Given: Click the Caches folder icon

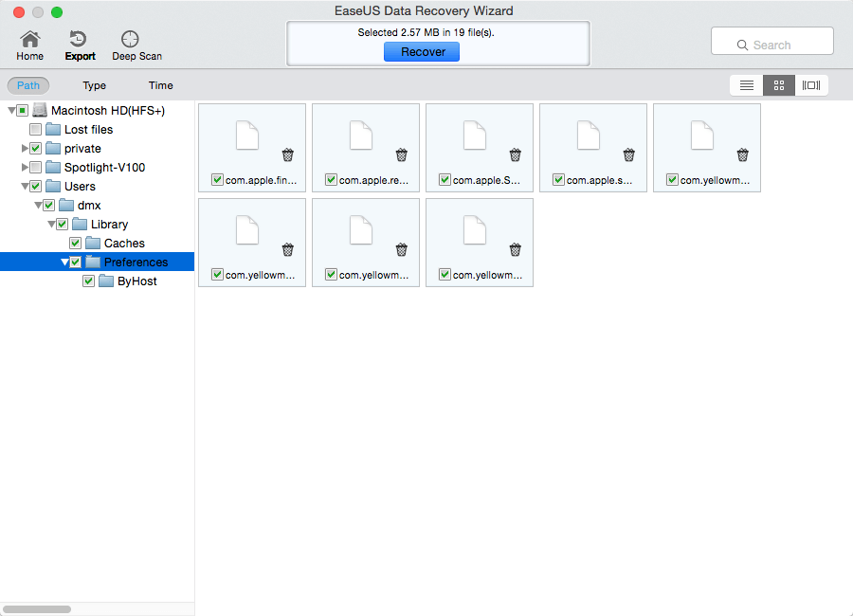Looking at the screenshot, I should tap(93, 244).
